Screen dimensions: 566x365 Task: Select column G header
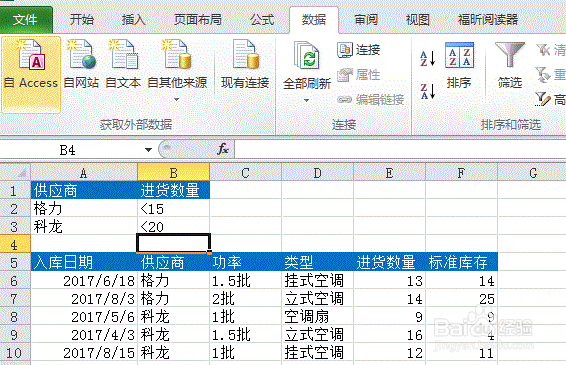pyautogui.click(x=532, y=173)
